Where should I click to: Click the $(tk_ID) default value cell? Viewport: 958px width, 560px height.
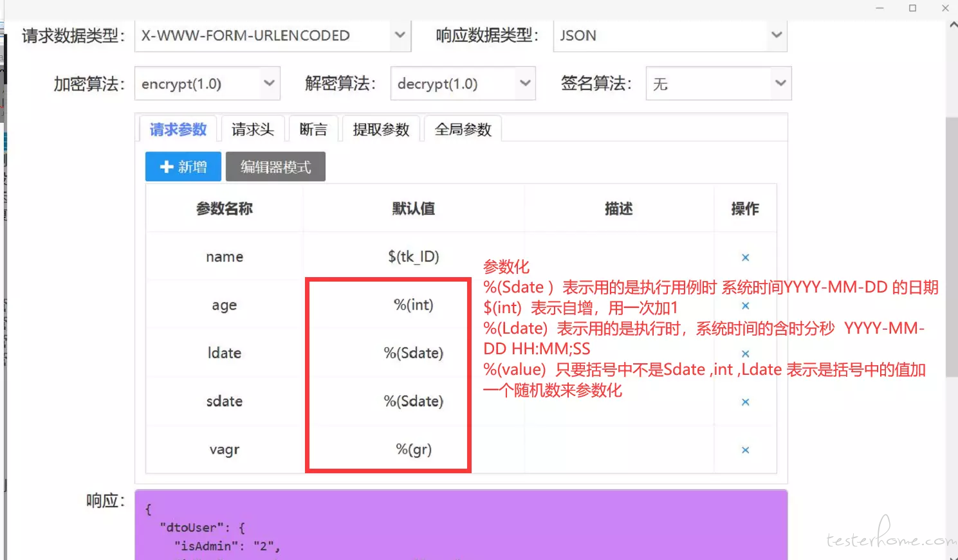pos(414,257)
